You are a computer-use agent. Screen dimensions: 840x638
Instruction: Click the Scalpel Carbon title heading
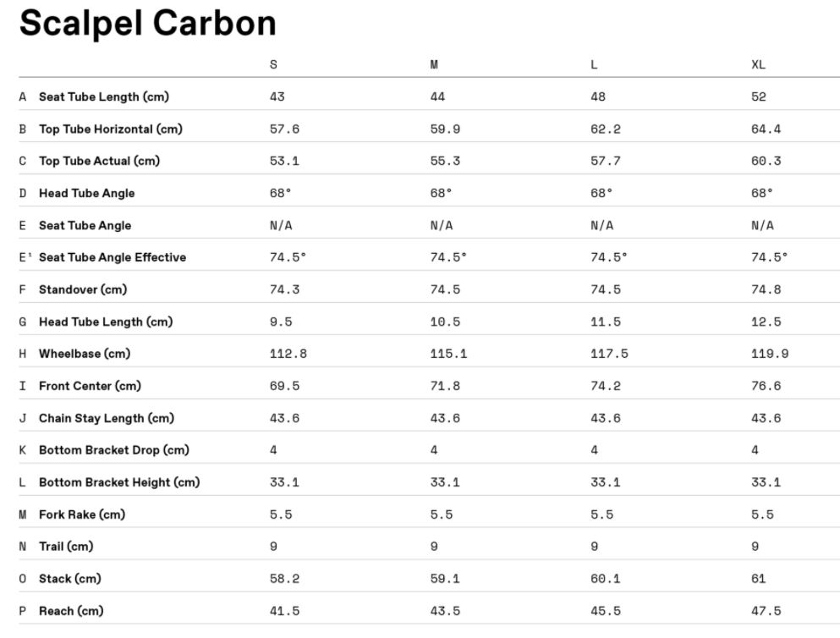point(148,24)
